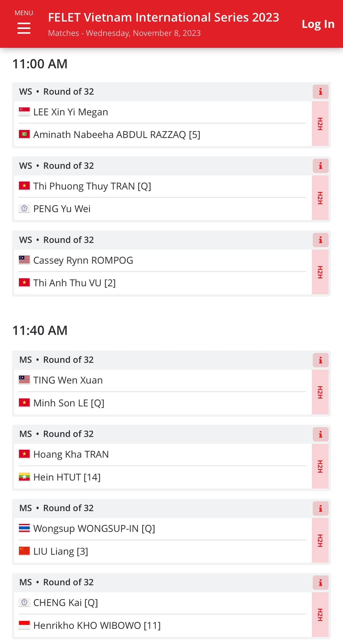Select player Aminath Nabeeha ABDUL RAZZAQ
Image resolution: width=343 pixels, height=644 pixels.
click(117, 135)
